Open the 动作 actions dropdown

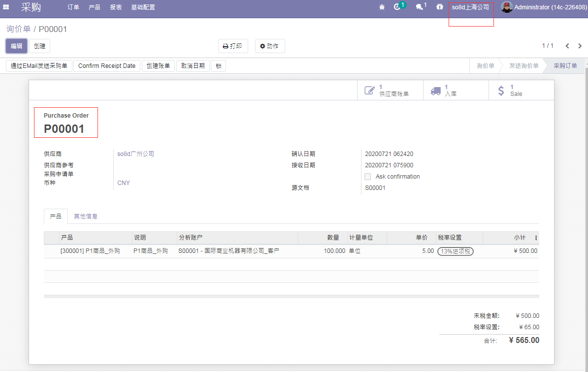point(269,46)
